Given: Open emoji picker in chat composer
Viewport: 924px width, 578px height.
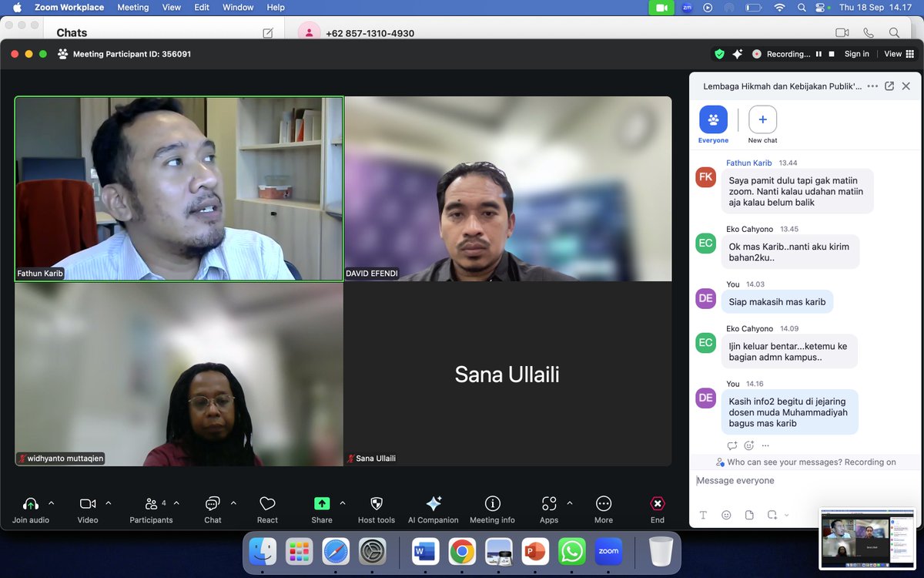Looking at the screenshot, I should pos(726,515).
